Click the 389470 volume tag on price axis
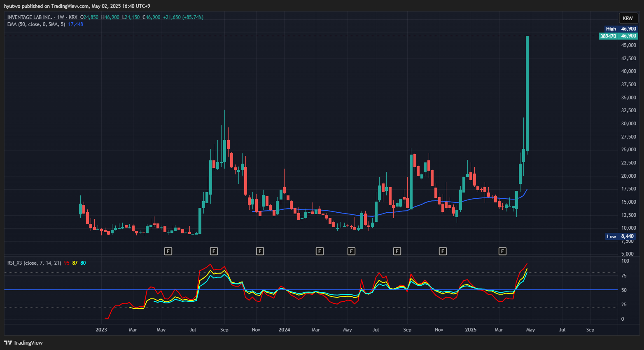The image size is (644, 350). (x=608, y=36)
